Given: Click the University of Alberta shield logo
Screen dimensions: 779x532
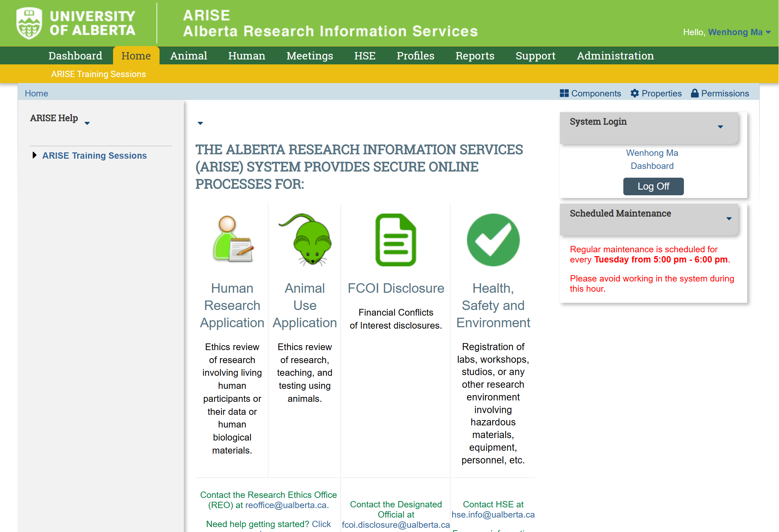Looking at the screenshot, I should 29,23.
